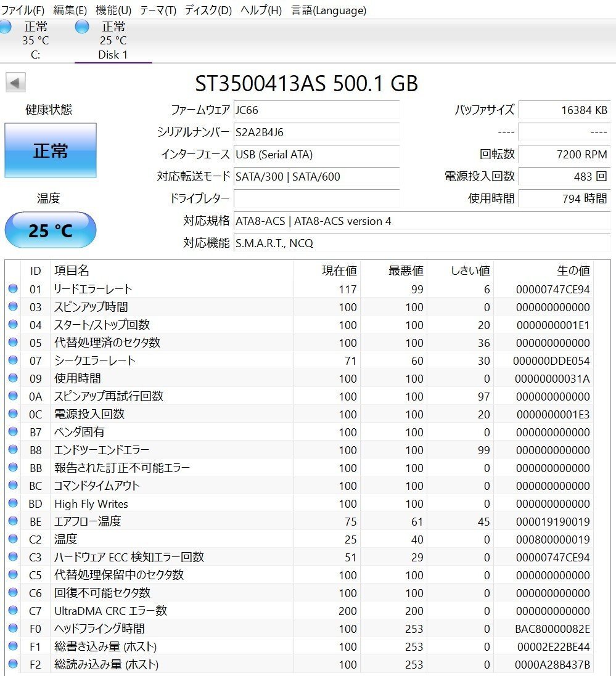Open the 編集(E) menu
This screenshot has height=676, width=616.
(70, 10)
